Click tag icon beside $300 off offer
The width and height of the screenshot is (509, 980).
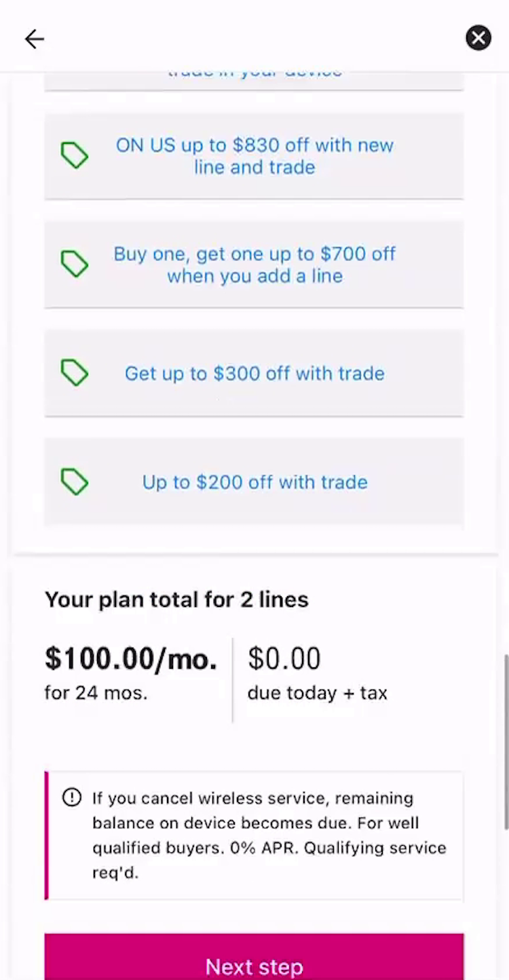tap(75, 373)
